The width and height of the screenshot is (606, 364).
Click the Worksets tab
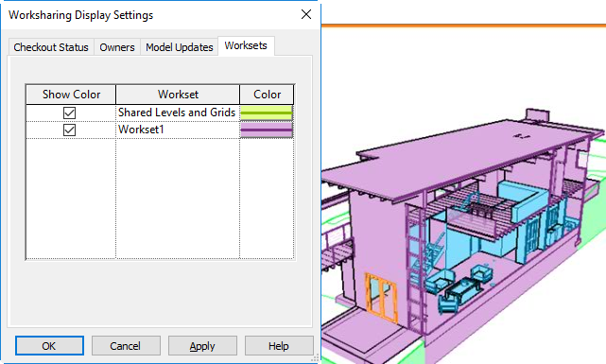point(246,45)
